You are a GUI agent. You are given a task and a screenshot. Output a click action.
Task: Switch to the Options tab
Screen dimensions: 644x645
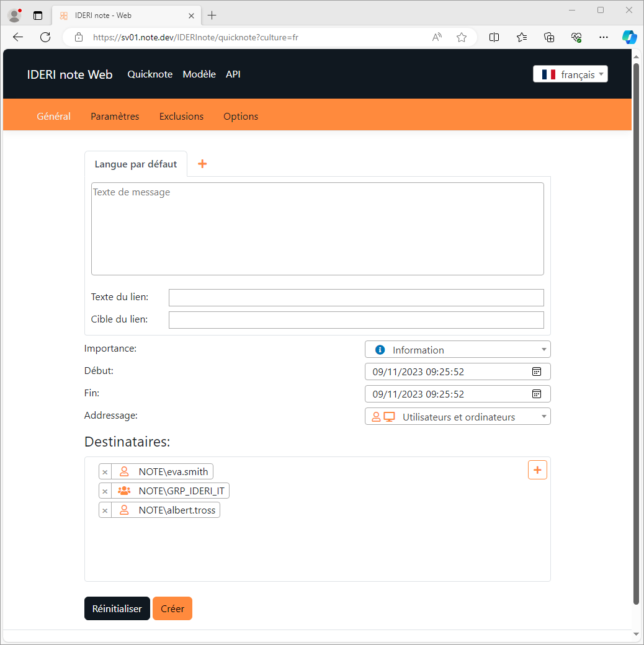[x=241, y=117]
